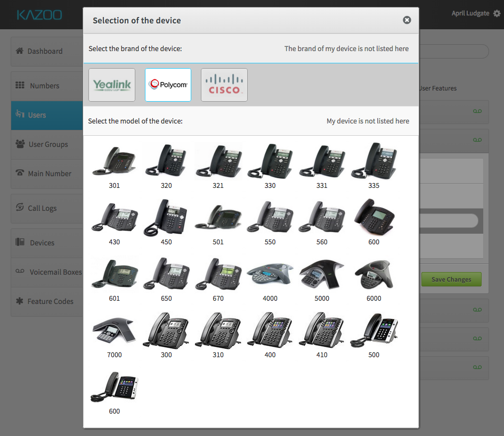The image size is (504, 436).
Task: Open the Numbers sidebar item
Action: 47,86
